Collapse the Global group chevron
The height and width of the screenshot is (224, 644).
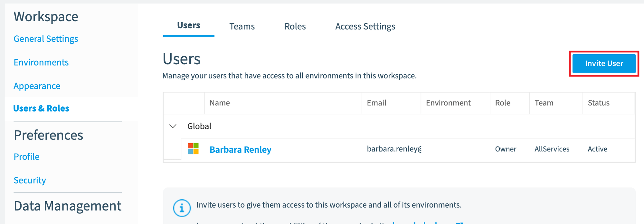click(x=173, y=126)
